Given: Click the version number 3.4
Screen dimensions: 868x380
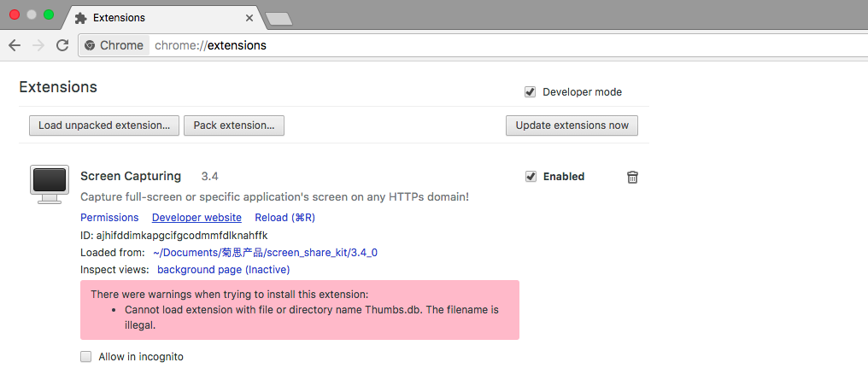Looking at the screenshot, I should pos(210,177).
